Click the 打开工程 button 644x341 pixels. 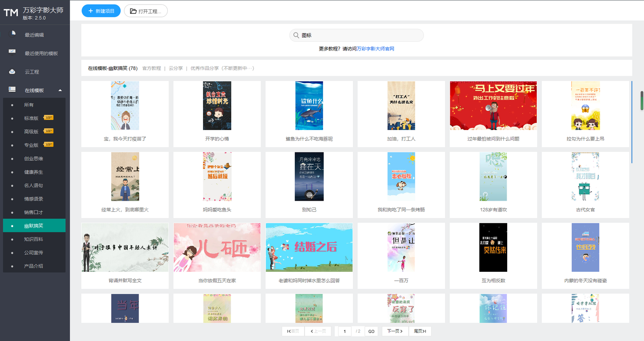pyautogui.click(x=146, y=11)
